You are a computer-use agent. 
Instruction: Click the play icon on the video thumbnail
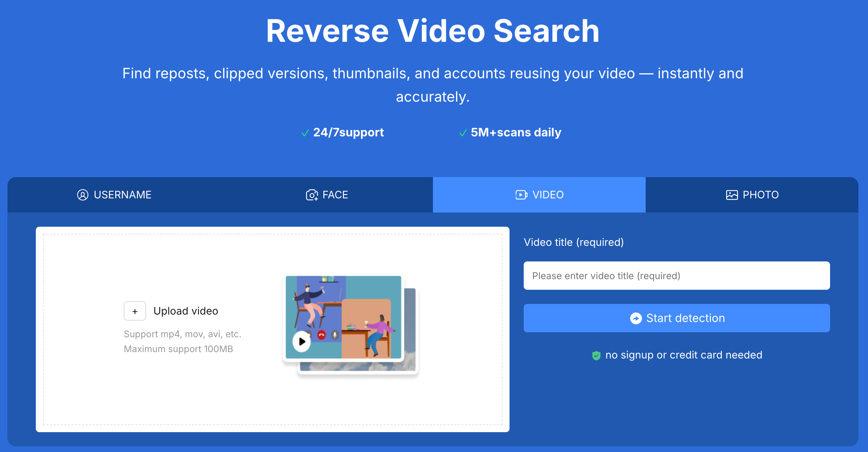coord(301,341)
